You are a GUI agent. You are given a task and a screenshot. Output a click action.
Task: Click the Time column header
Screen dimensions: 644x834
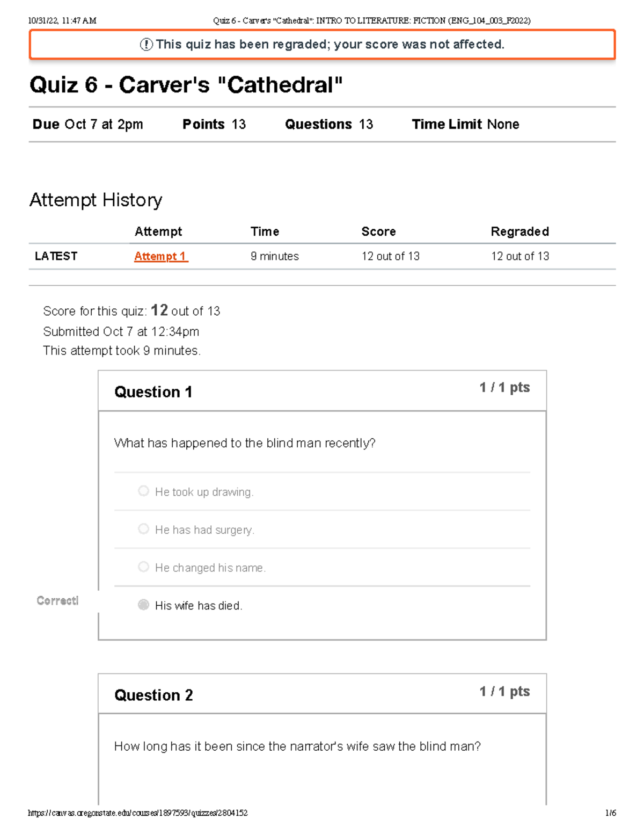[265, 231]
